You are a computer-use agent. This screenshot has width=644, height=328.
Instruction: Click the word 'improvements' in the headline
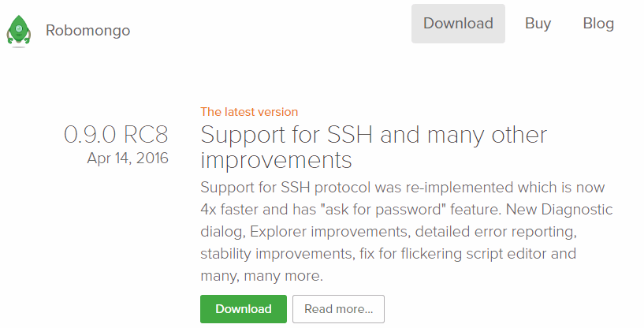tap(276, 160)
